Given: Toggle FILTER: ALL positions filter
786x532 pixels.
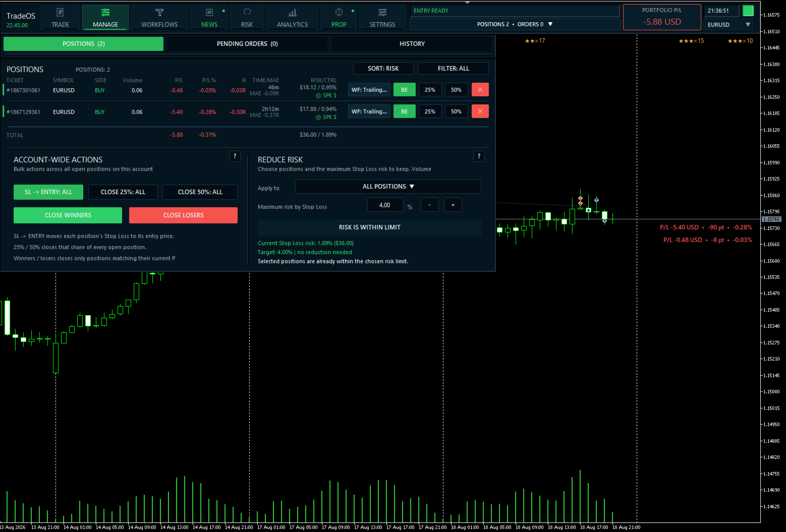Looking at the screenshot, I should tap(454, 69).
